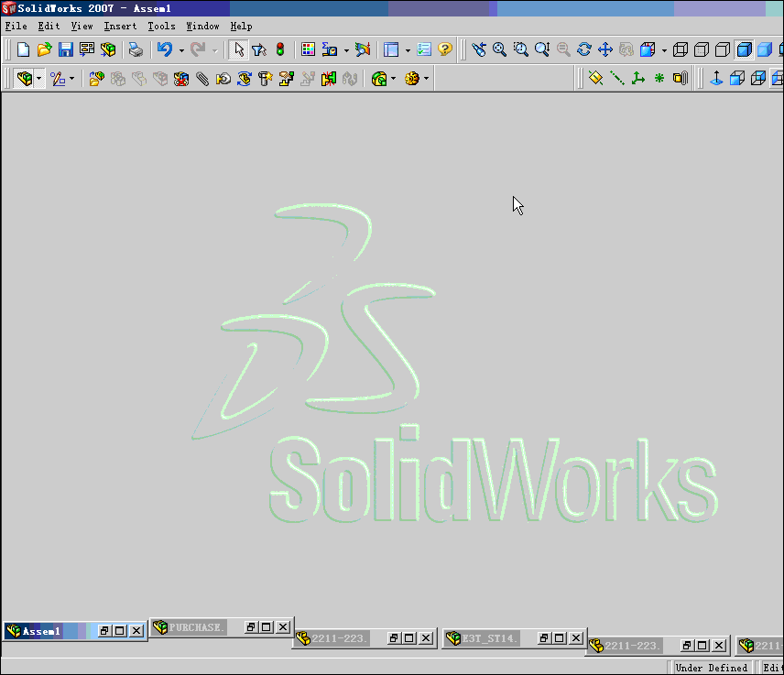This screenshot has width=784, height=675.
Task: Click the Reference Plane yellow diamond icon
Action: coord(595,79)
